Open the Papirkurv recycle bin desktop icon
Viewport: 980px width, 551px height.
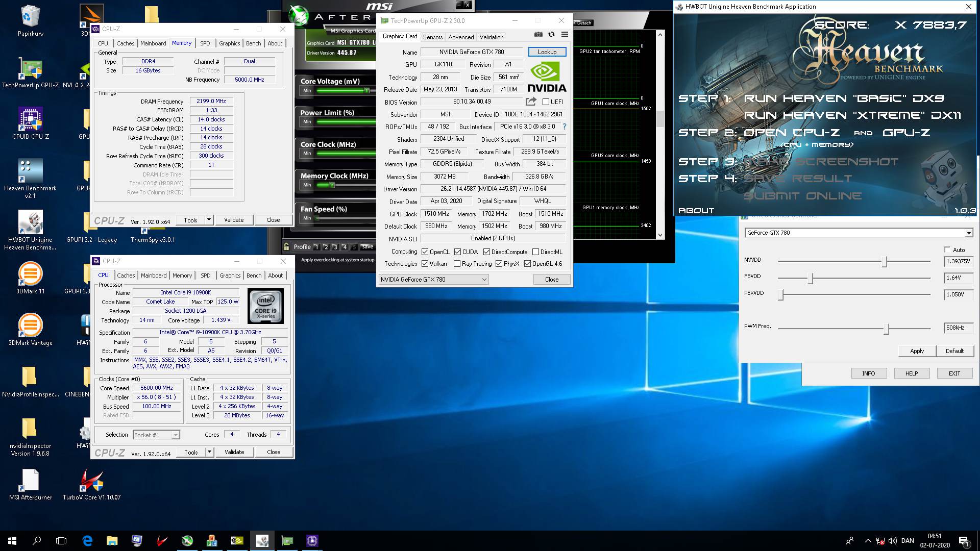point(30,21)
